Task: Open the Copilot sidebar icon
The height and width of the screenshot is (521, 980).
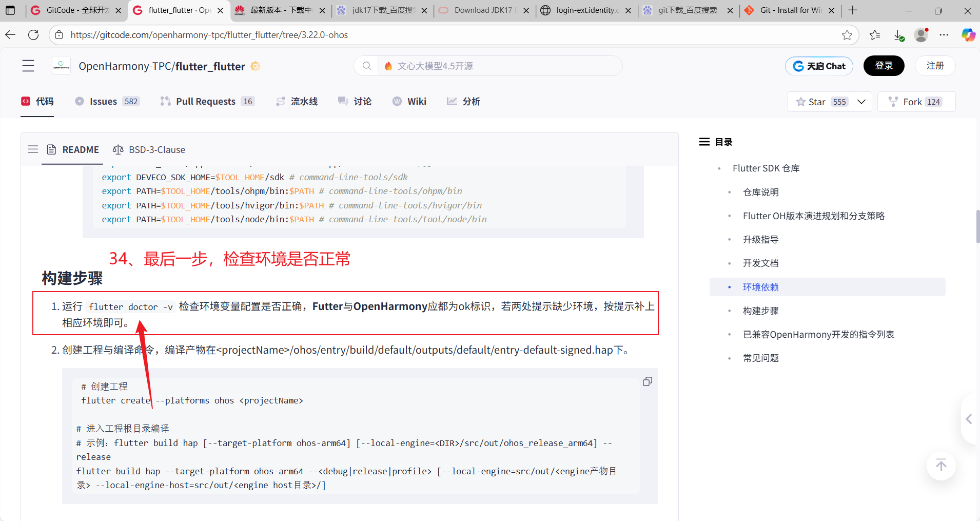Action: 968,35
